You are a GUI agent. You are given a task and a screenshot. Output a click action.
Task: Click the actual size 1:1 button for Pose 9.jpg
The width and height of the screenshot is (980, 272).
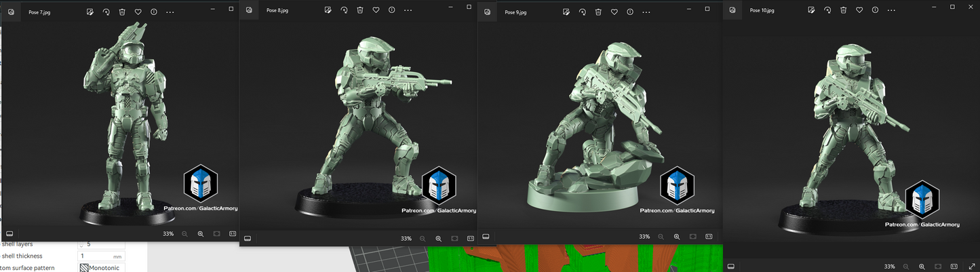[709, 237]
